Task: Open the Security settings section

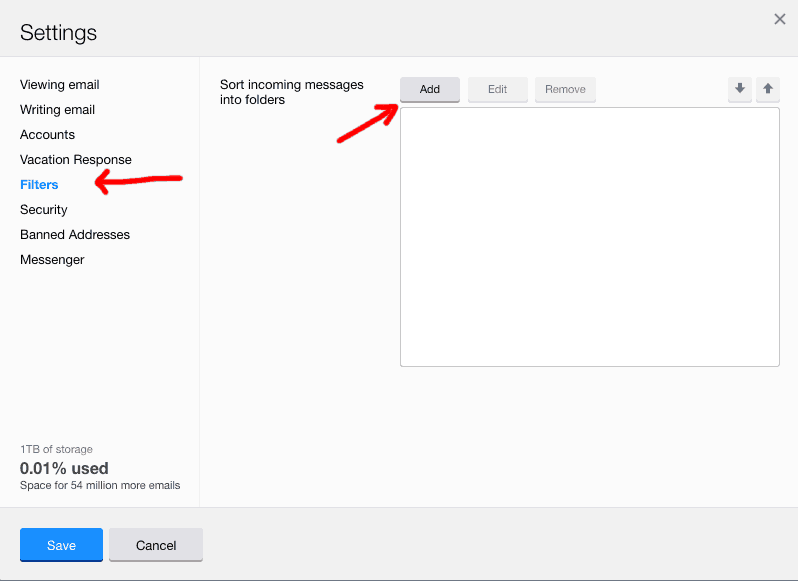Action: pos(44,210)
